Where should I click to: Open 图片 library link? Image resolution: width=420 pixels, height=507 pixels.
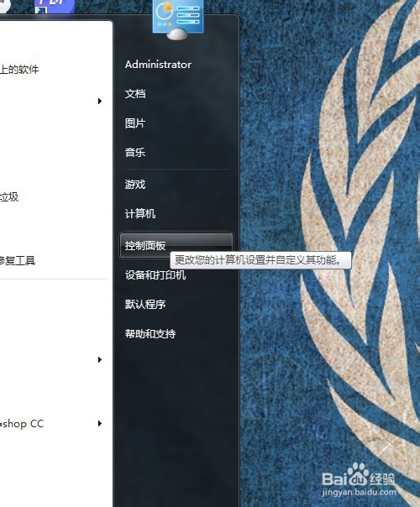(x=135, y=123)
